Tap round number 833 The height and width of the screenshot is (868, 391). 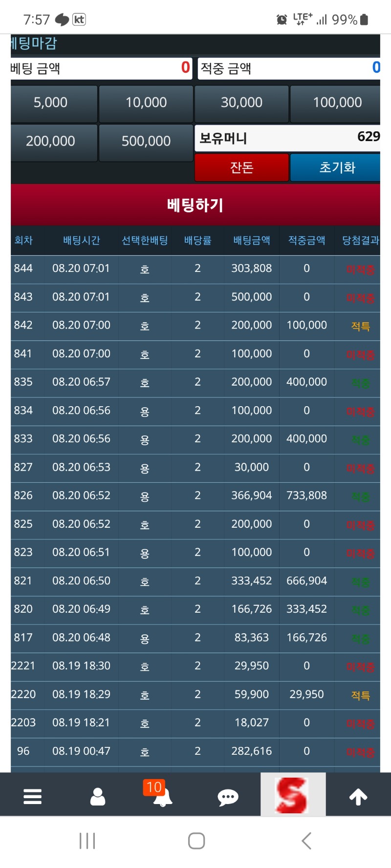pyautogui.click(x=23, y=438)
